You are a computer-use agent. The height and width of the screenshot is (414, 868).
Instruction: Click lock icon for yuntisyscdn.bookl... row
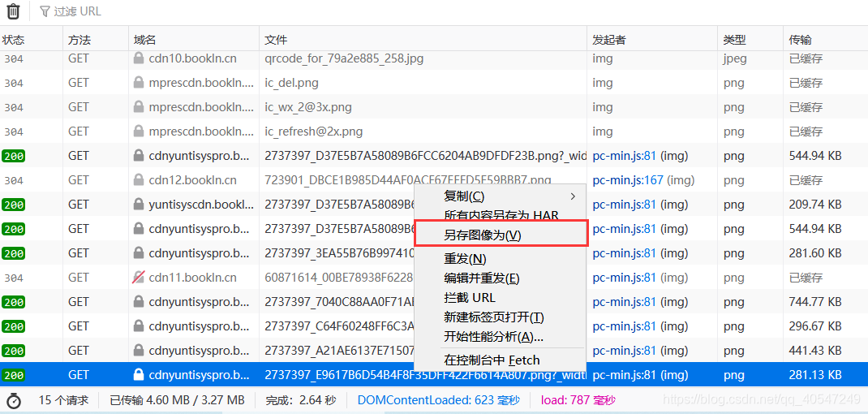(x=139, y=205)
